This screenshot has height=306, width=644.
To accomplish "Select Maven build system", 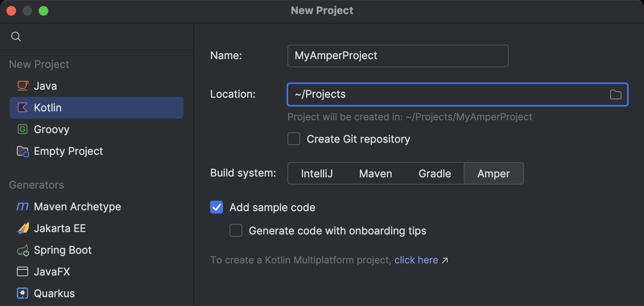I will point(376,173).
